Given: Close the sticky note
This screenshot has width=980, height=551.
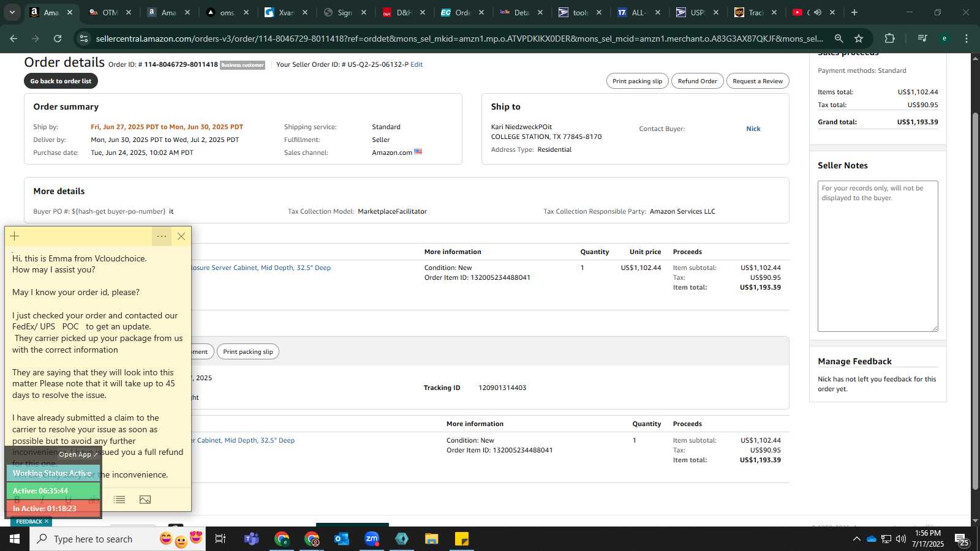Looking at the screenshot, I should point(181,236).
